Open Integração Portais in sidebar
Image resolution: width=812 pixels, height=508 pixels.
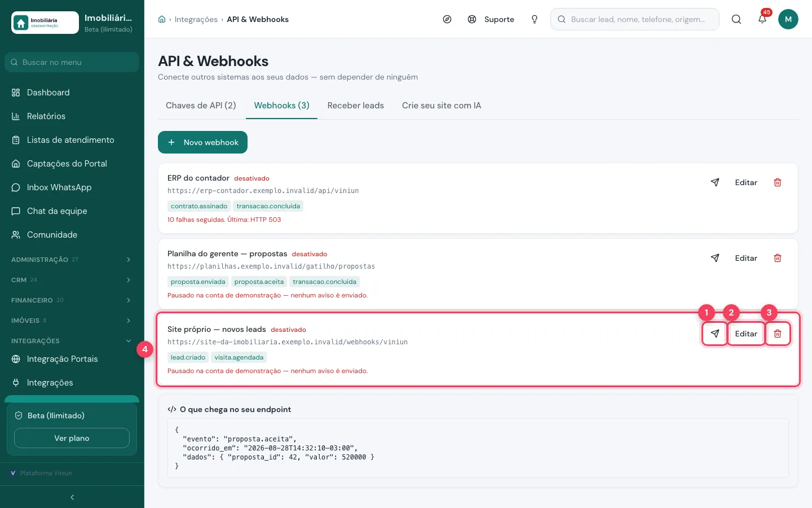click(72, 359)
